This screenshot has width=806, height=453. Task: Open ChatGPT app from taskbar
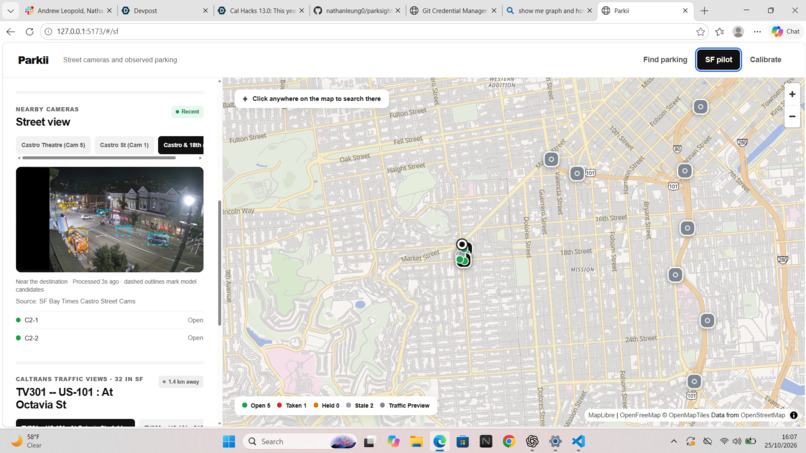[532, 441]
